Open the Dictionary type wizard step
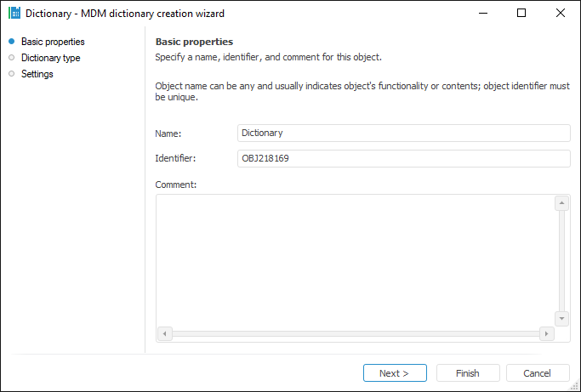This screenshot has width=581, height=392. (50, 58)
